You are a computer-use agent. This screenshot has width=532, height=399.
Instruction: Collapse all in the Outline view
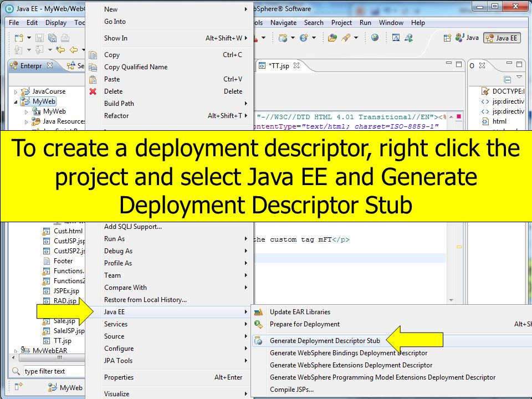coord(508,79)
